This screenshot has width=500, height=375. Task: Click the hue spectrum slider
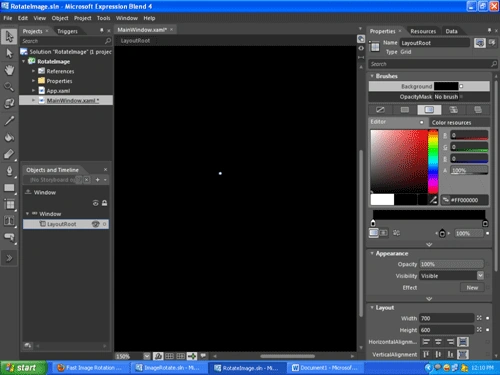coord(433,161)
